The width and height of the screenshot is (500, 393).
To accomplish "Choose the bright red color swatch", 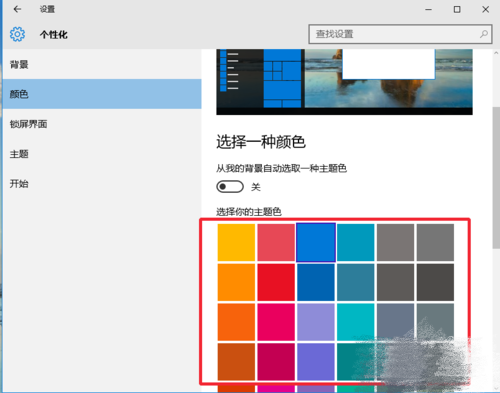I will [276, 282].
